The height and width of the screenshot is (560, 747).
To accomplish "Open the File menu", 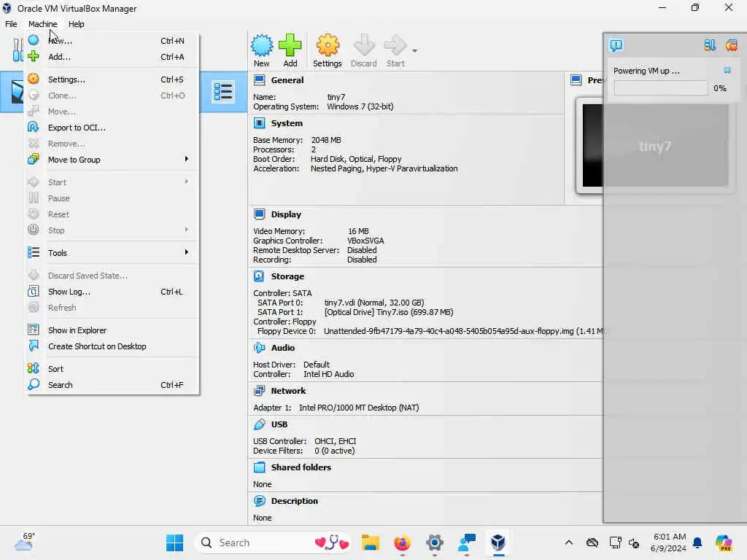I will click(11, 24).
